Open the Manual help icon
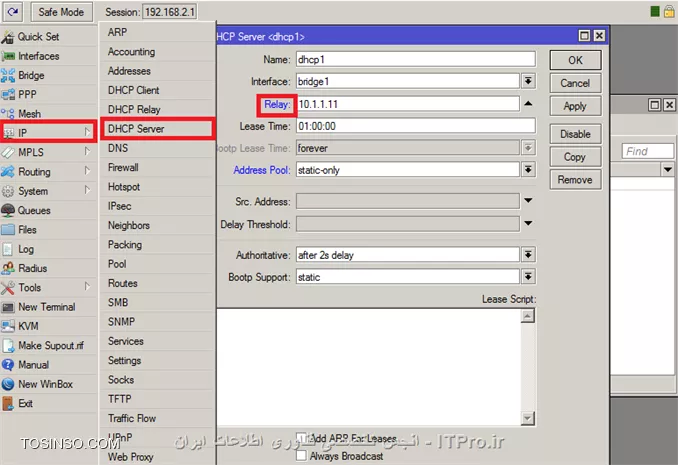 click(x=8, y=365)
